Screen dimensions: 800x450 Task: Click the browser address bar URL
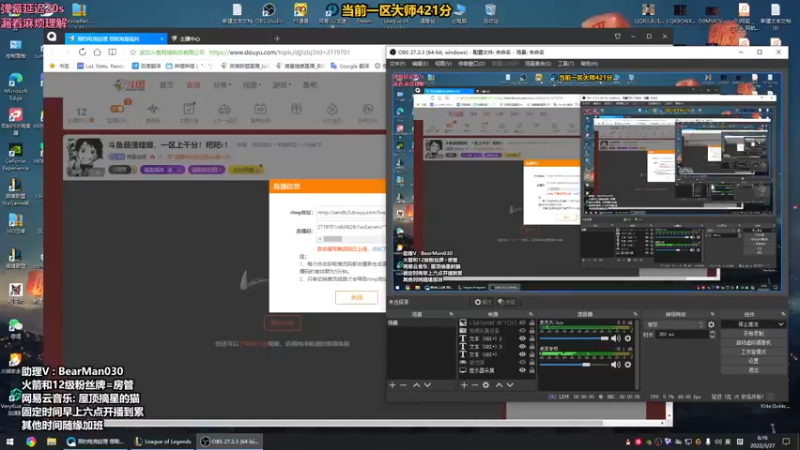coord(279,52)
